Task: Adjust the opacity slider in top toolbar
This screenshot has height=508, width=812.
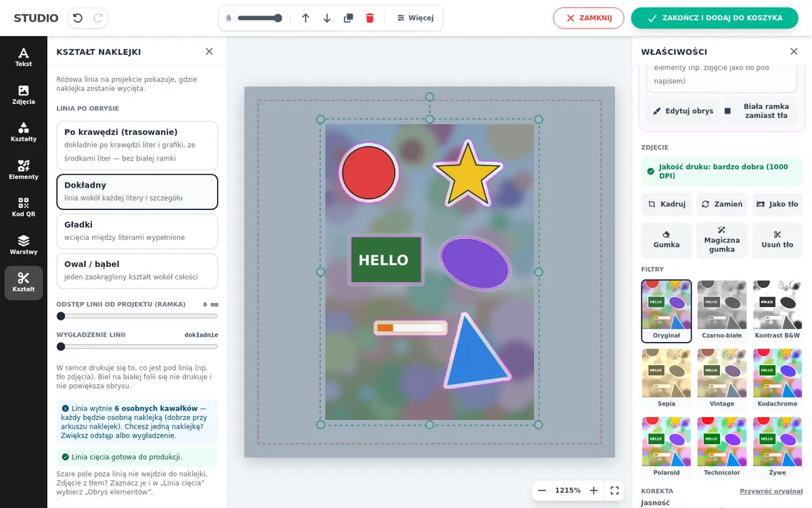Action: (260, 18)
